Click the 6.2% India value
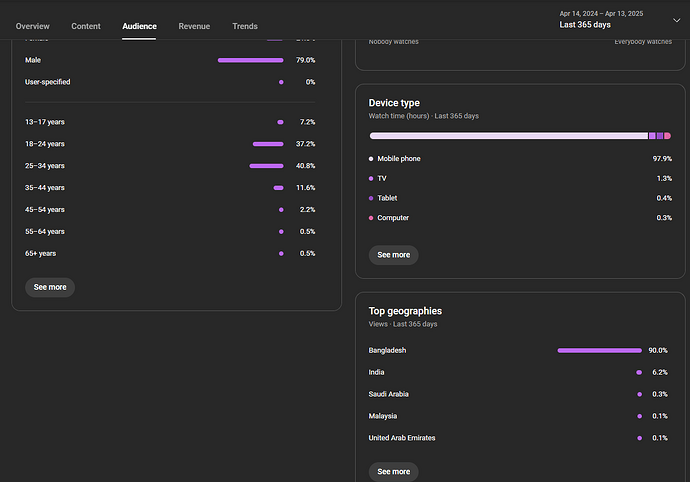690x482 pixels. pyautogui.click(x=660, y=372)
